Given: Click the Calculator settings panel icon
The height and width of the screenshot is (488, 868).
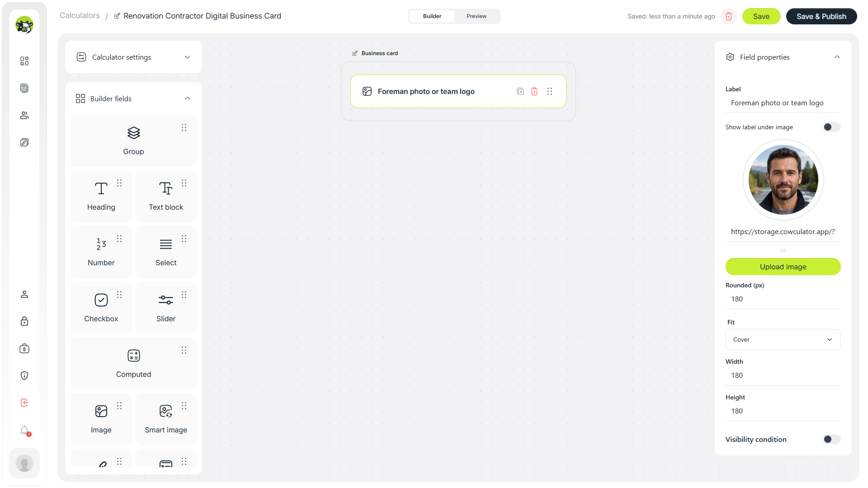Looking at the screenshot, I should [x=81, y=57].
